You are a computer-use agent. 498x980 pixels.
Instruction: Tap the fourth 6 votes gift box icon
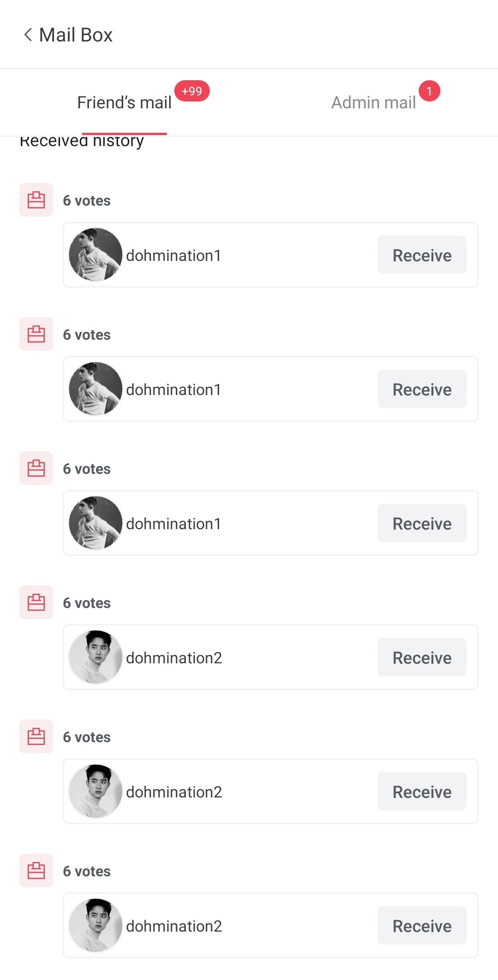tap(36, 602)
